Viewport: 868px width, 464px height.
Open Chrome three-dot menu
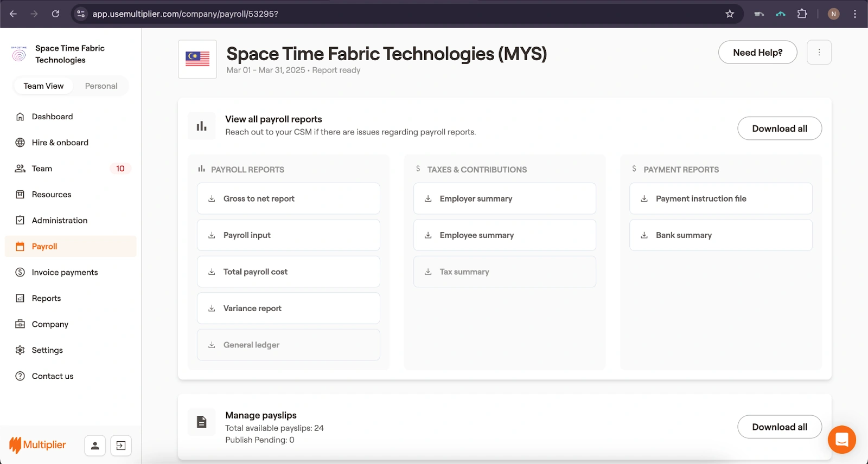[855, 14]
